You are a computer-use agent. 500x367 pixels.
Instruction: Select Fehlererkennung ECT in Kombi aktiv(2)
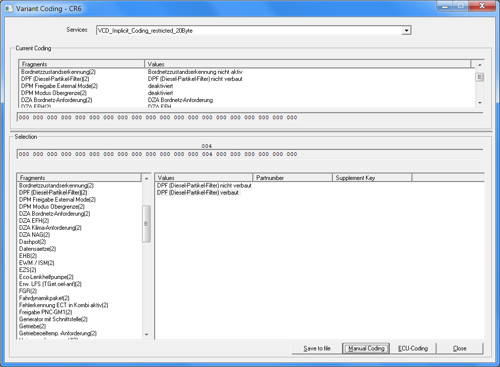pyautogui.click(x=64, y=305)
